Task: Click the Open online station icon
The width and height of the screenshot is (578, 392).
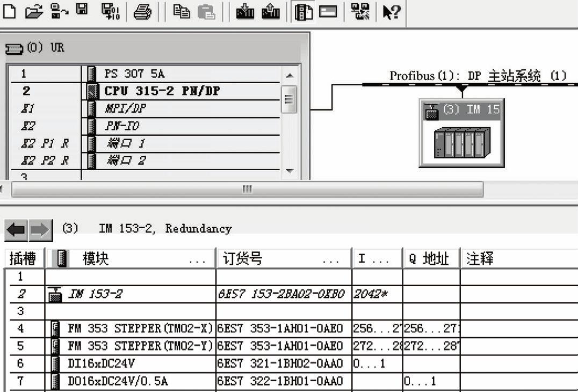Action: [59, 11]
